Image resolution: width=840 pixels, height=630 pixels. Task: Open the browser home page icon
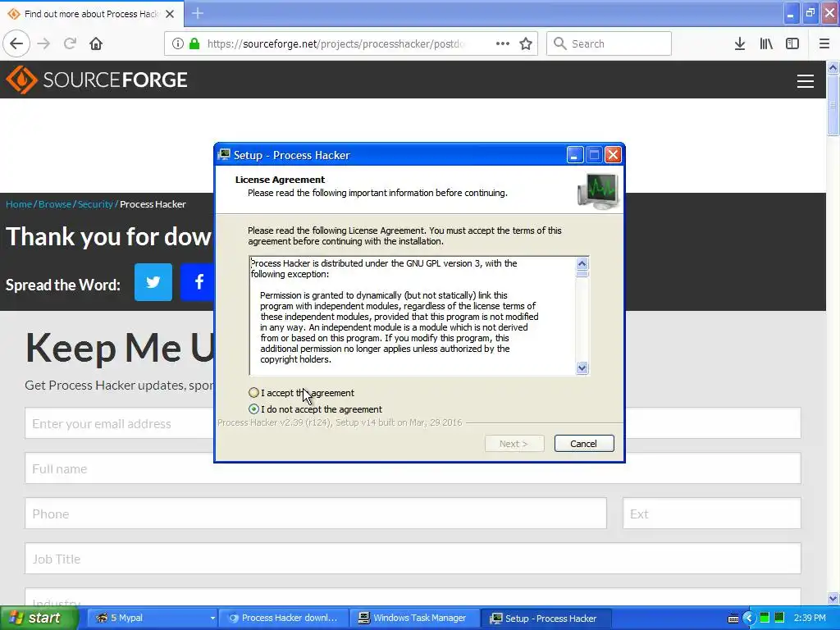coord(96,43)
